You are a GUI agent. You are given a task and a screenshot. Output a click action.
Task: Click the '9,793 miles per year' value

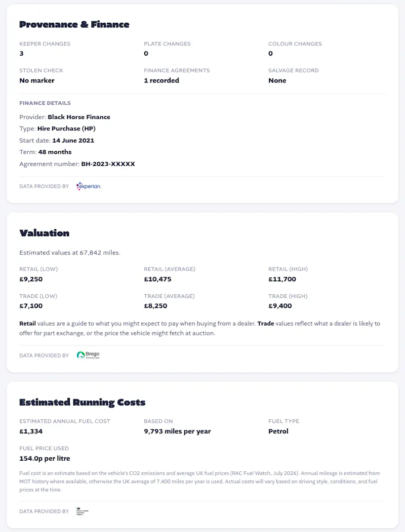click(177, 431)
